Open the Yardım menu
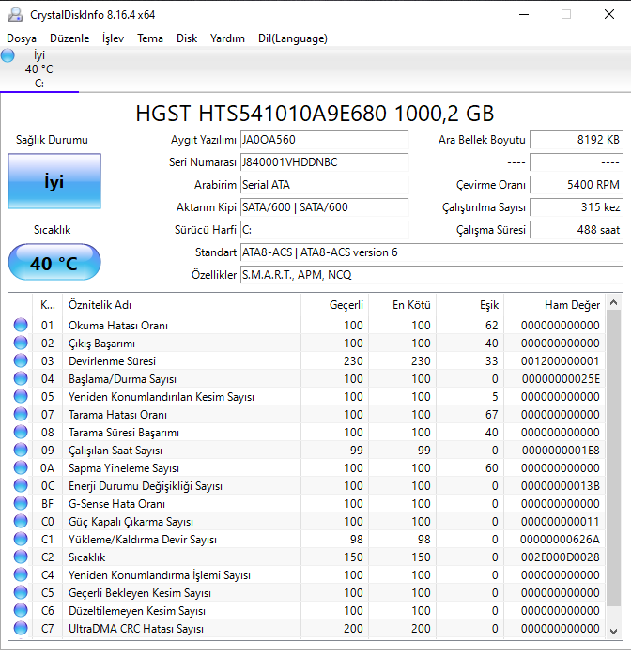 click(227, 38)
